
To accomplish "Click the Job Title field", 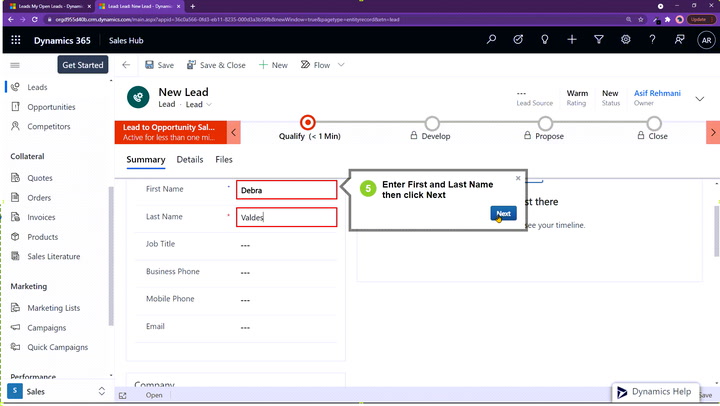I will [x=287, y=245].
